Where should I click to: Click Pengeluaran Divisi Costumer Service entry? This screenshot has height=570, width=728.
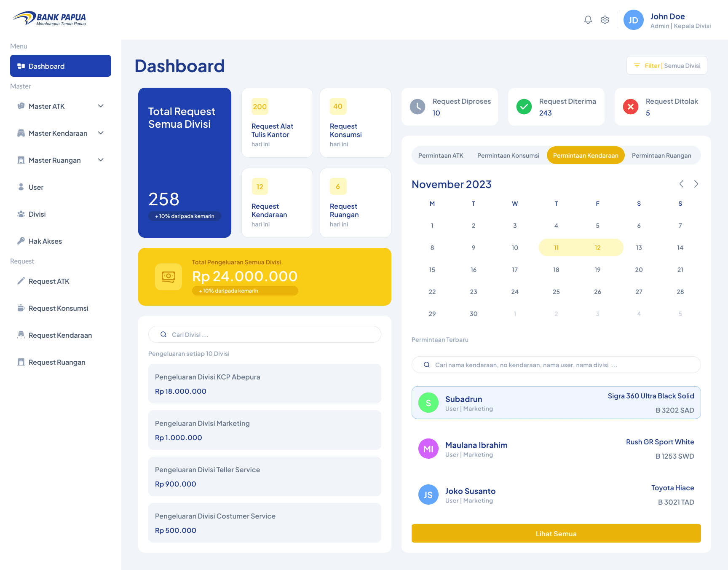(x=265, y=523)
